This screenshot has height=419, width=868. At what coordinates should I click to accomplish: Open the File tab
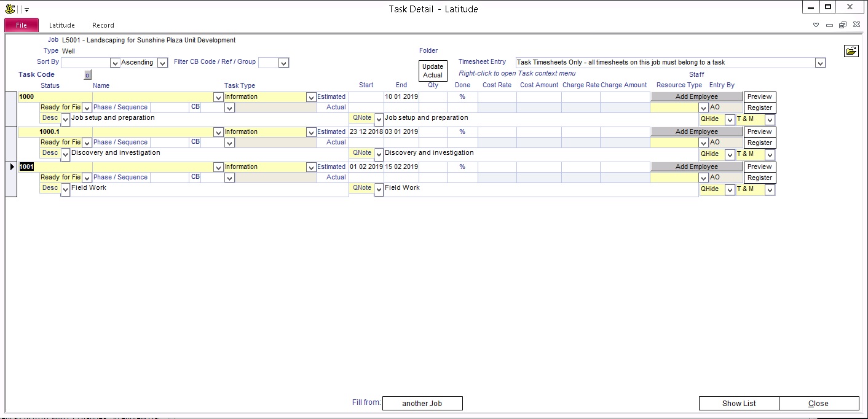point(22,25)
